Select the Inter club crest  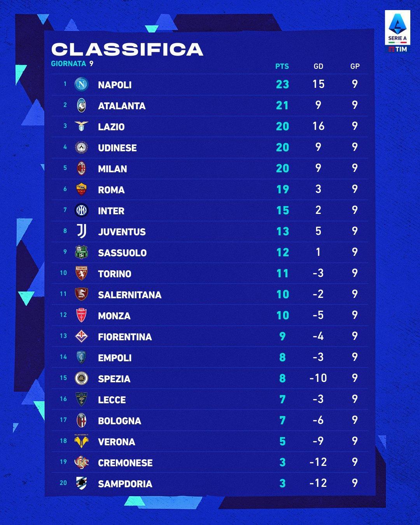81,210
